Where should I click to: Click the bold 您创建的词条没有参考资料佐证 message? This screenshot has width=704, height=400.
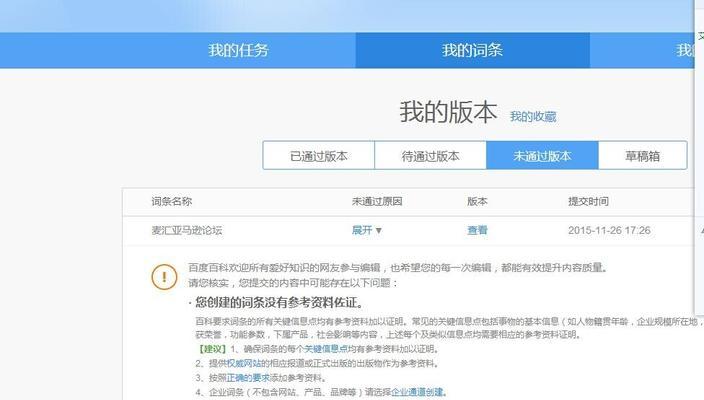278,303
